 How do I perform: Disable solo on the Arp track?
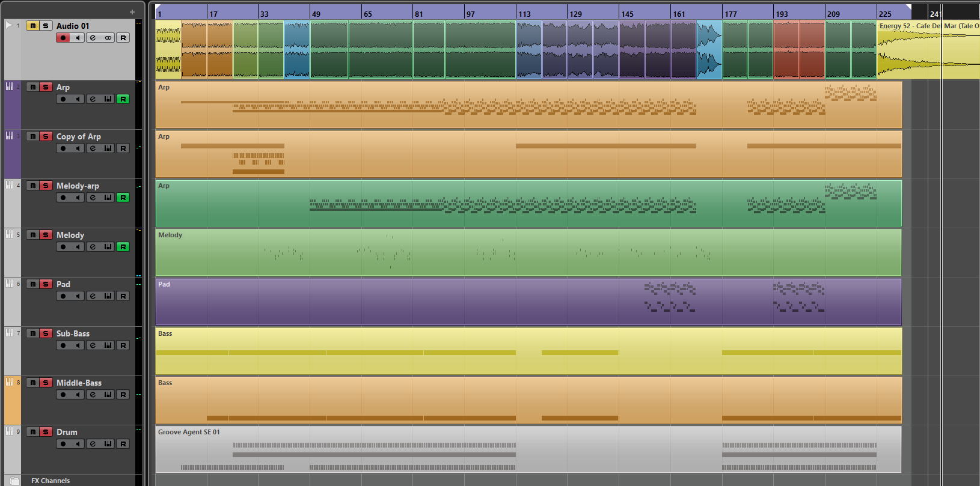(46, 87)
